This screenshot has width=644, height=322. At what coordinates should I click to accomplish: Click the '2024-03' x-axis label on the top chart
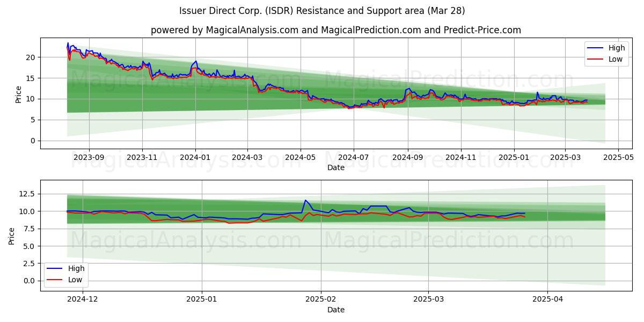pyautogui.click(x=247, y=158)
